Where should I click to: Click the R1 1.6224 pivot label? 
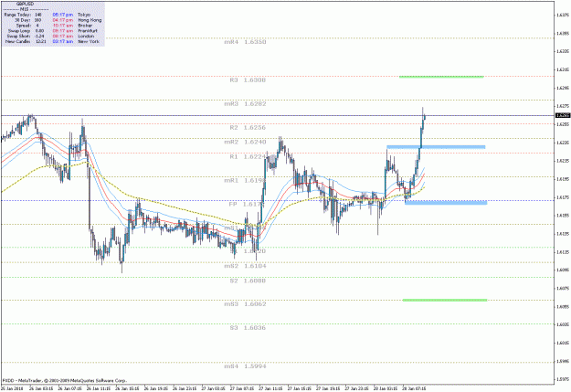click(x=248, y=157)
